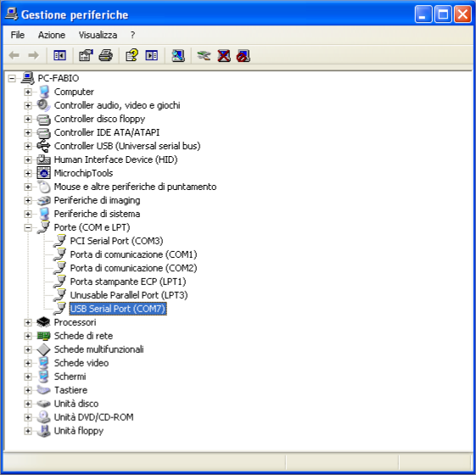Viewport: 476px width, 475px height.
Task: Click the Disable device toolbar icon
Action: pos(244,55)
